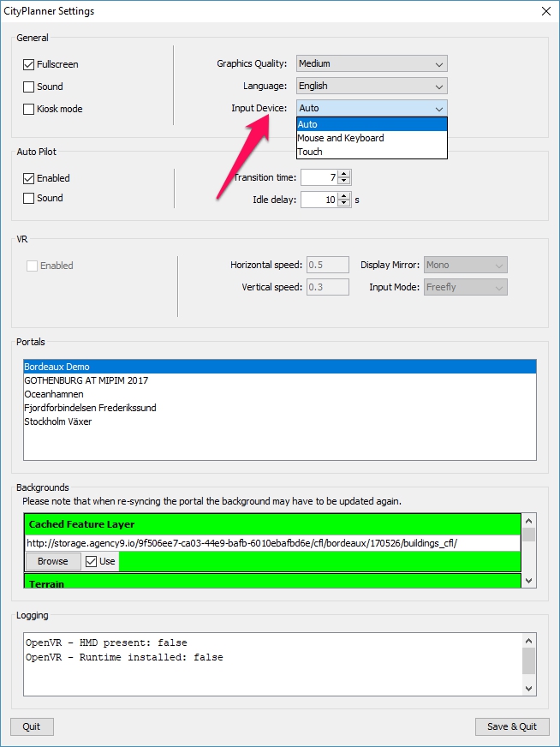Click the Browse button for Cached Feature Layer
The width and height of the screenshot is (560, 747).
coord(53,562)
